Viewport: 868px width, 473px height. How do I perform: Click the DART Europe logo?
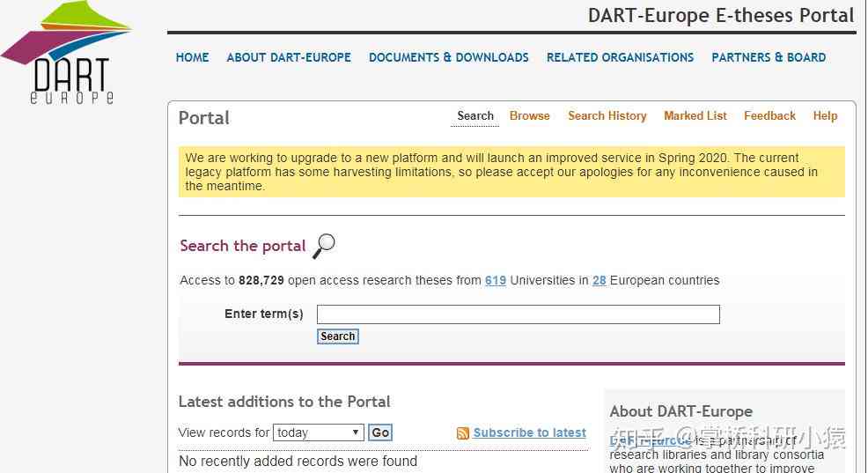pos(66,53)
